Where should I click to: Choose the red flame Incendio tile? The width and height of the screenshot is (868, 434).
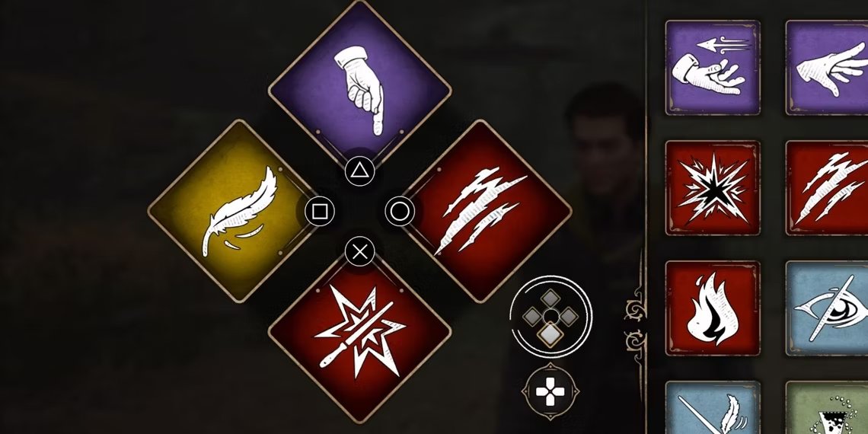pos(713,308)
